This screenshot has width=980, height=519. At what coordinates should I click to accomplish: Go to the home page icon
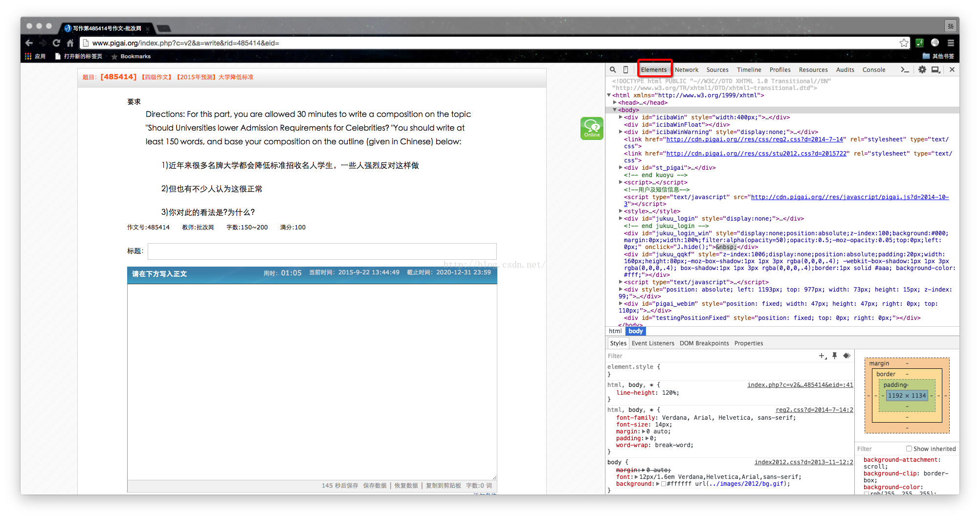[x=70, y=43]
